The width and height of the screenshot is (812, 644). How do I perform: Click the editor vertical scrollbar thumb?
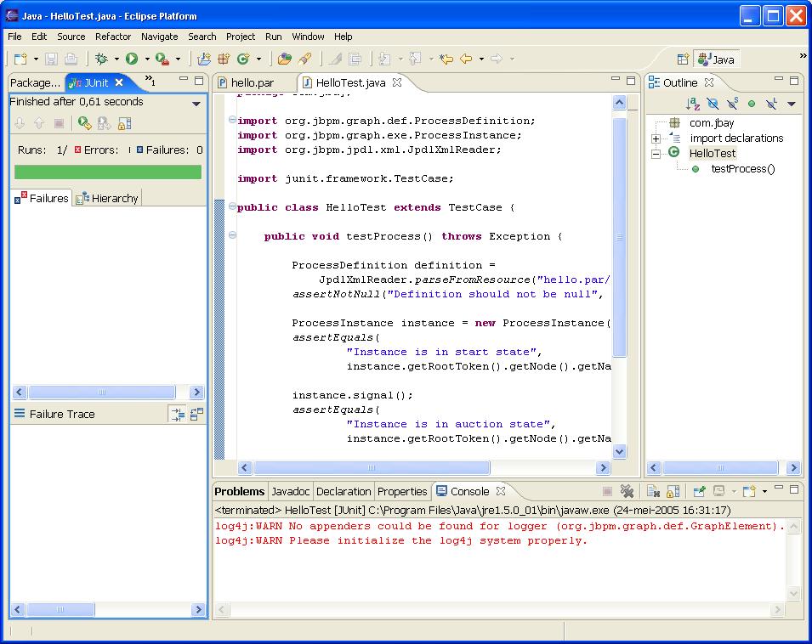click(x=619, y=237)
